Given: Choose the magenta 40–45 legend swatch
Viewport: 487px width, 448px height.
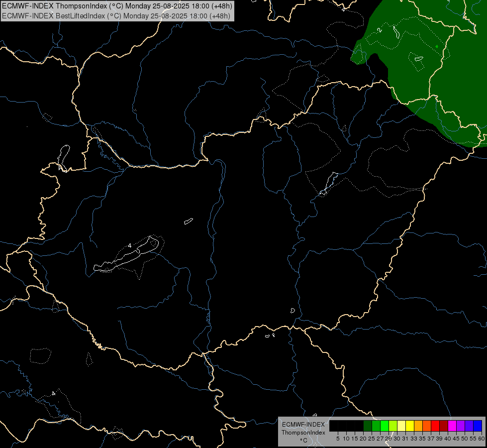Looking at the screenshot, I should [452, 426].
